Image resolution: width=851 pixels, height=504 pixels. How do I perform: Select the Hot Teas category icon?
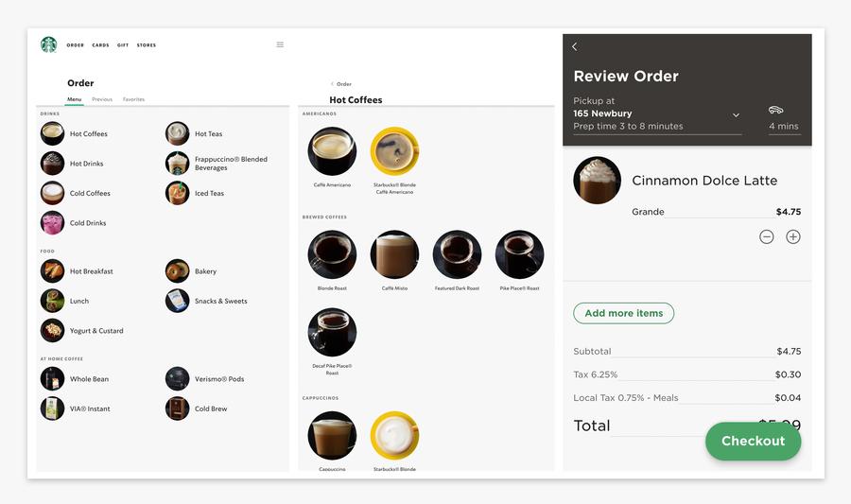[x=177, y=133]
